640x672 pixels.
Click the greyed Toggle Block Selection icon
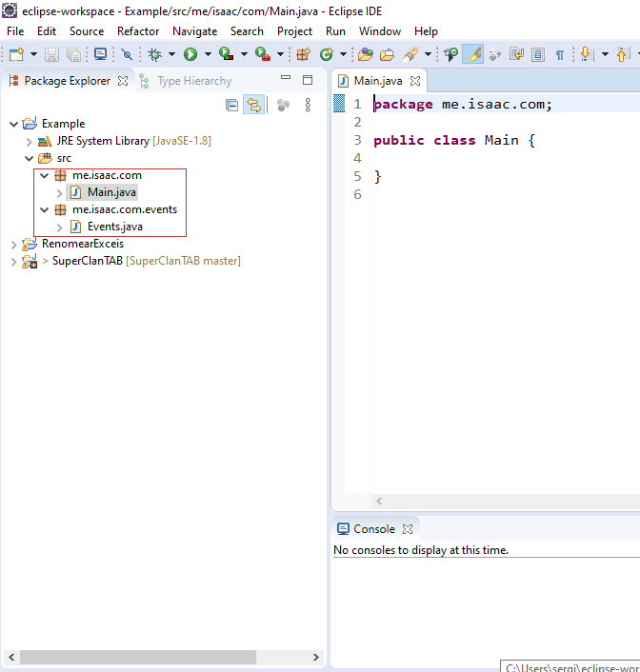click(494, 54)
